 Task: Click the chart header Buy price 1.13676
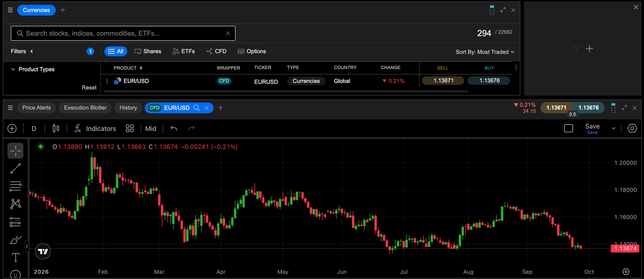(x=588, y=108)
